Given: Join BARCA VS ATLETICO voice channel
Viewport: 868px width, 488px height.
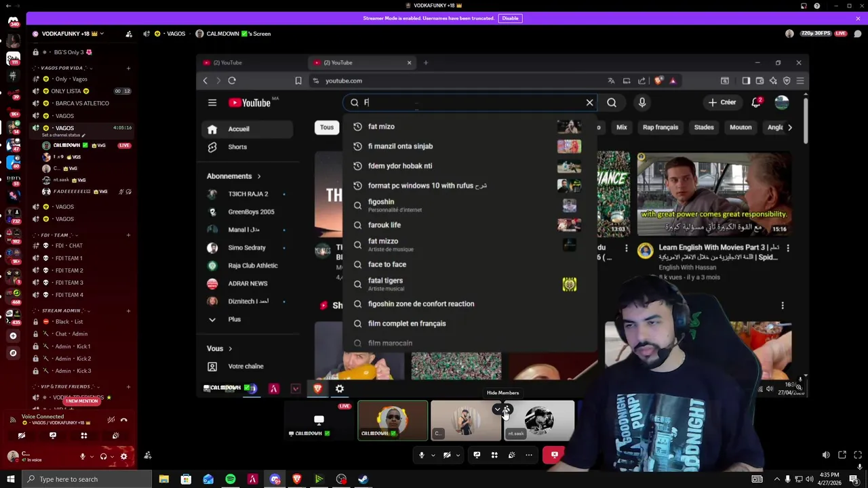Looking at the screenshot, I should click(81, 104).
